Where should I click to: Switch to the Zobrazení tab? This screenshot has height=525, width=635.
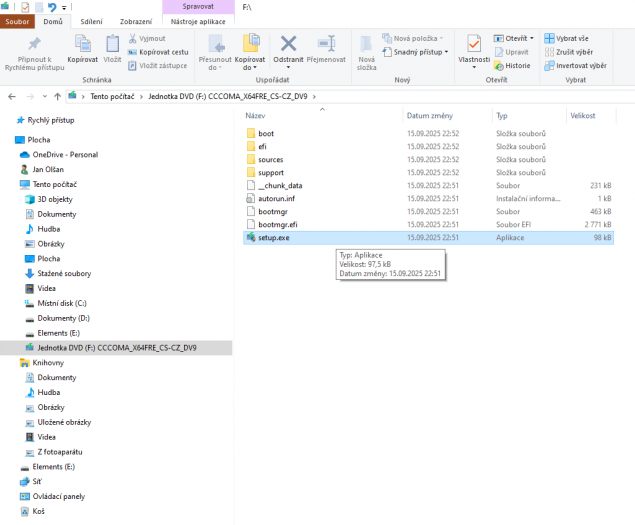tap(136, 21)
